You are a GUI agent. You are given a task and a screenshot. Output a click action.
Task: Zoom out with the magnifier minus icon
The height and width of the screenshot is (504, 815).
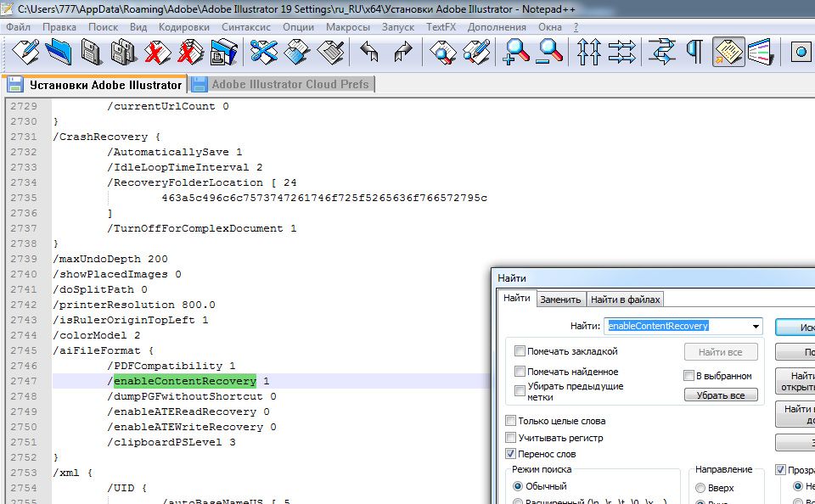pos(550,52)
